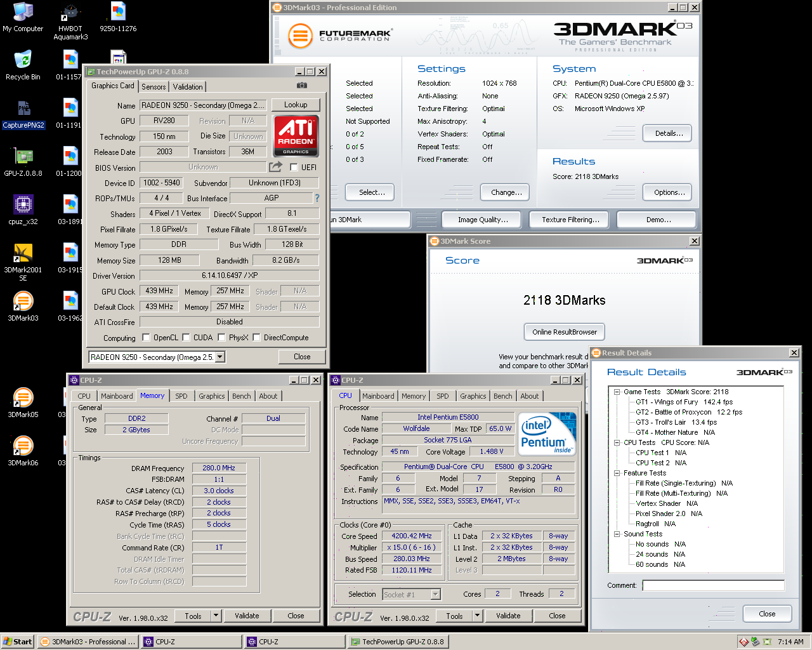Click the Intel Pentium inside logo

click(x=547, y=434)
